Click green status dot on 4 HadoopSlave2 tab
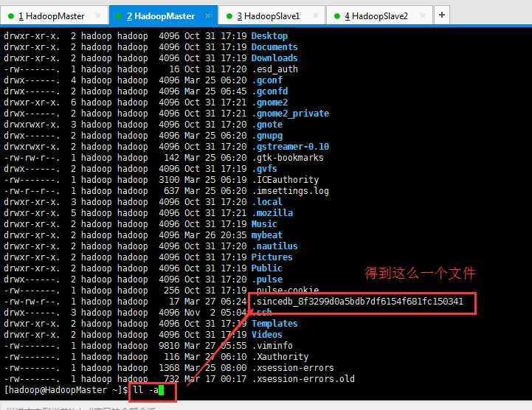Image resolution: width=532 pixels, height=410 pixels. click(337, 16)
